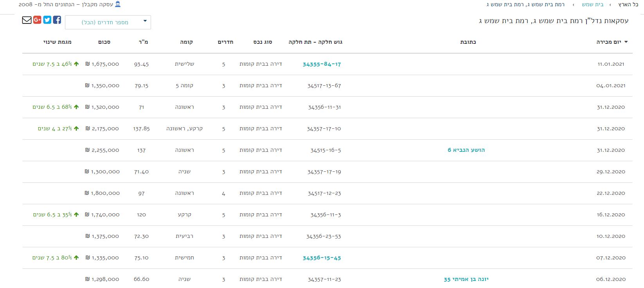Select the 04.01.2021 sale row date
The image size is (644, 288).
[x=611, y=85]
